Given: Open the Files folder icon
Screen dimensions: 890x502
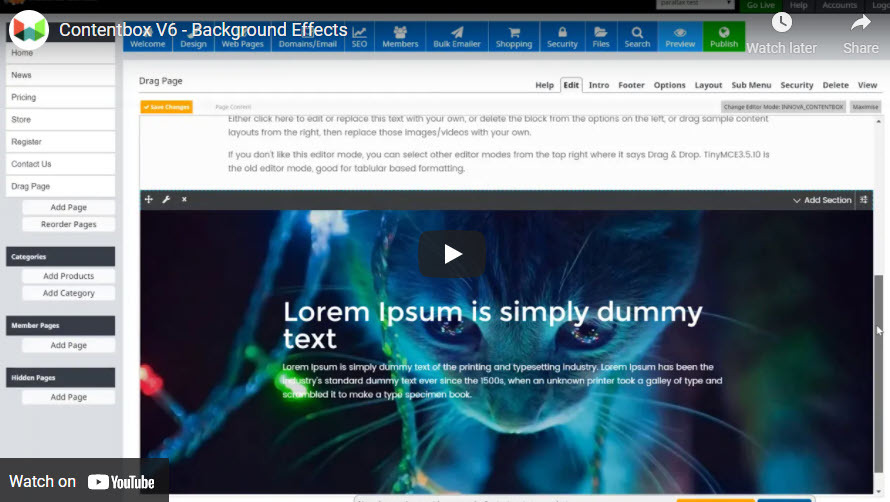Looking at the screenshot, I should (x=601, y=32).
